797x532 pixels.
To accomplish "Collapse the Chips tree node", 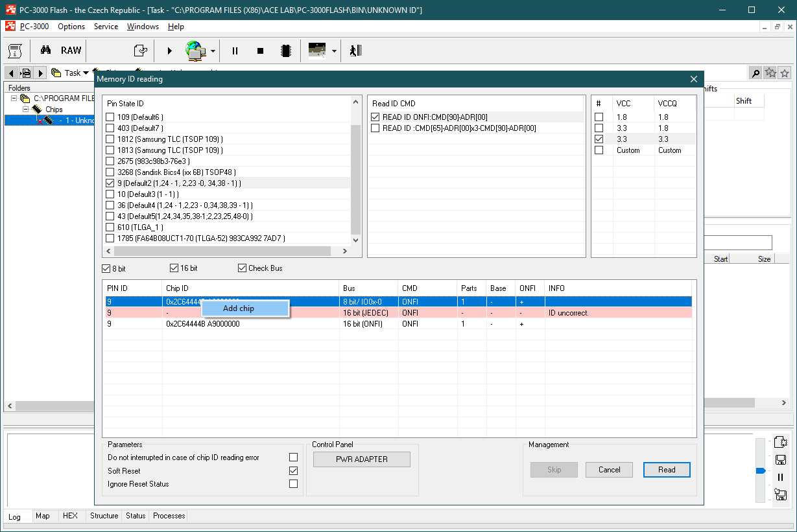I will click(x=27, y=110).
